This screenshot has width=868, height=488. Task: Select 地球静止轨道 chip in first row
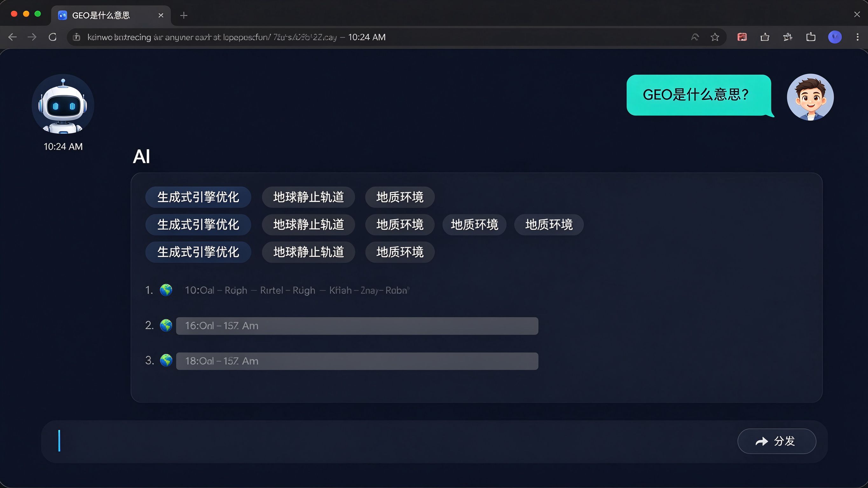point(308,197)
